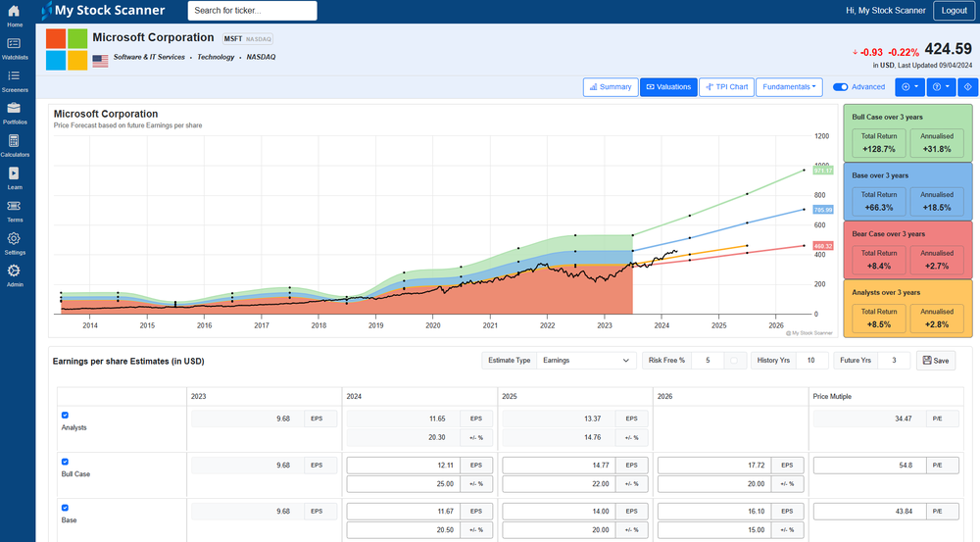Click Bull Case Total Return +128.7%
Image resolution: width=980 pixels, height=542 pixels.
(879, 143)
